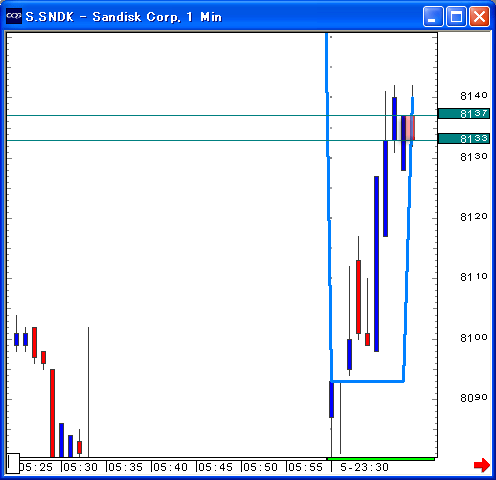Click the 05:50 time label
The height and width of the screenshot is (480, 496).
tap(261, 467)
